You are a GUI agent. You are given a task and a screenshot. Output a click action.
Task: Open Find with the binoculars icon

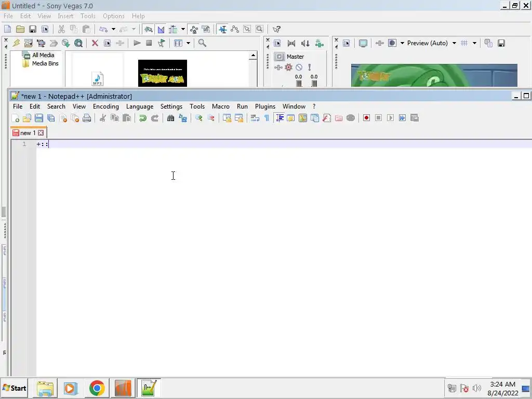(x=170, y=118)
